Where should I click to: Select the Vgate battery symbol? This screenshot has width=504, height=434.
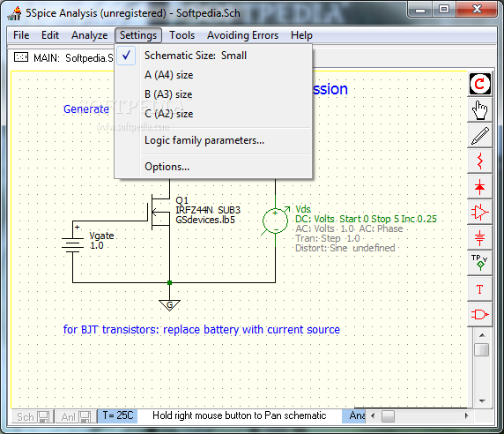[x=73, y=245]
